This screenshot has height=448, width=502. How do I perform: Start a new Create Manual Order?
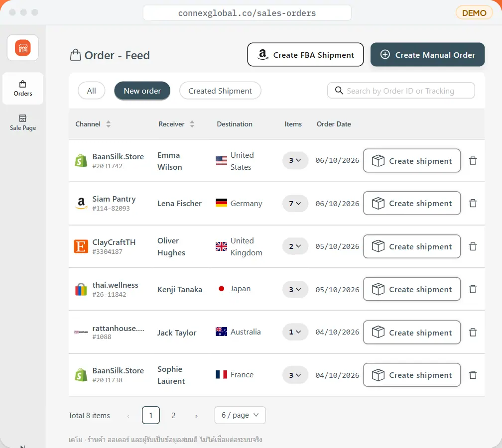tap(427, 55)
